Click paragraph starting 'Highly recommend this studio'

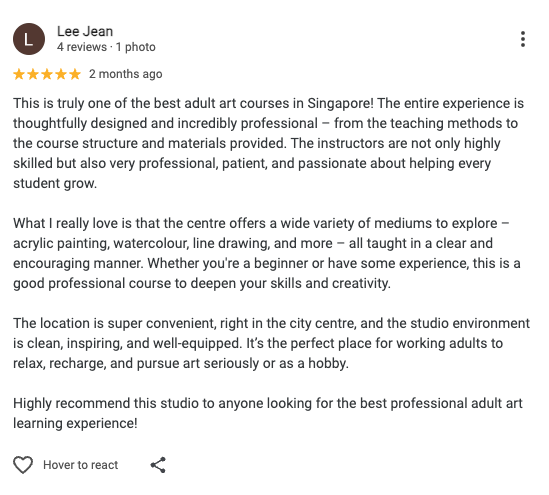coord(268,413)
